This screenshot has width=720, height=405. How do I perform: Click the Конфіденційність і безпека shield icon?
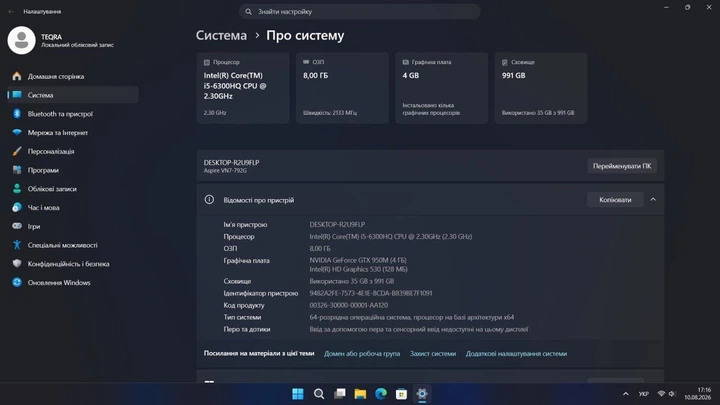pyautogui.click(x=17, y=264)
